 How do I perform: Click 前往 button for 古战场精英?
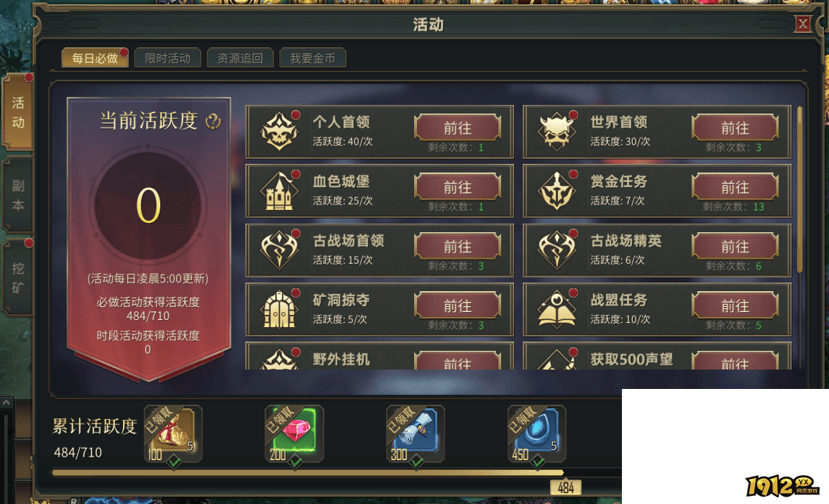tap(735, 247)
